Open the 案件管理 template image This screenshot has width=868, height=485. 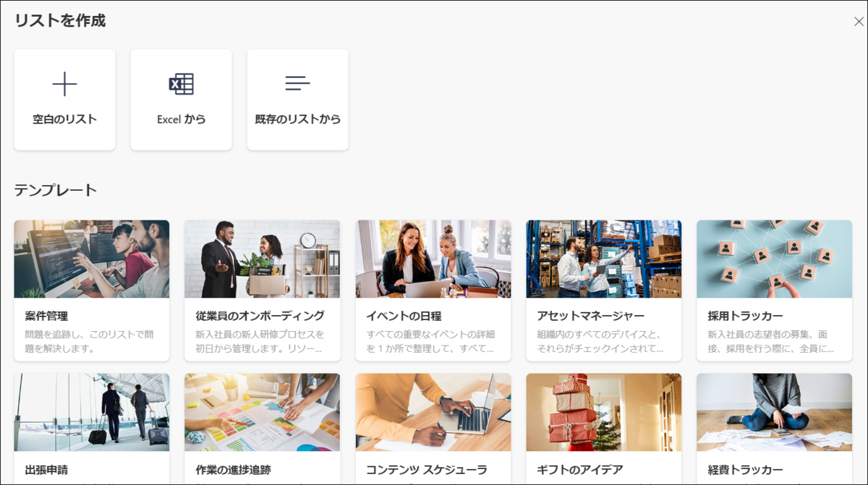(92, 259)
